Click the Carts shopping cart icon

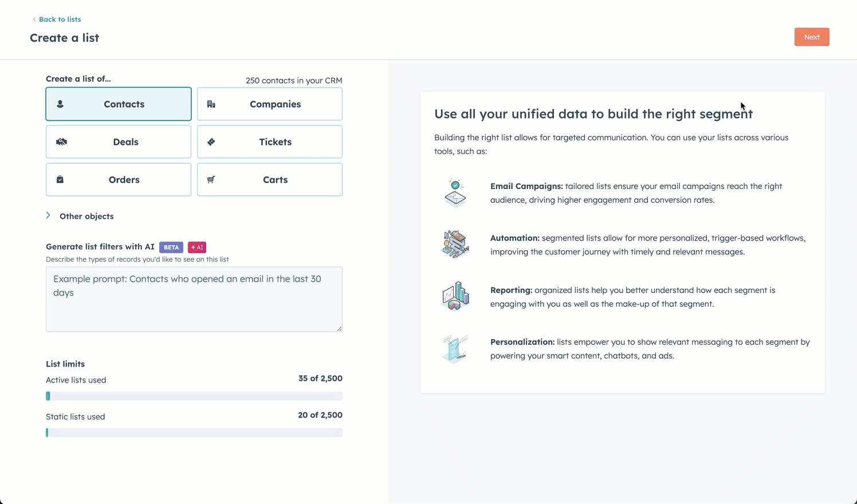[211, 179]
